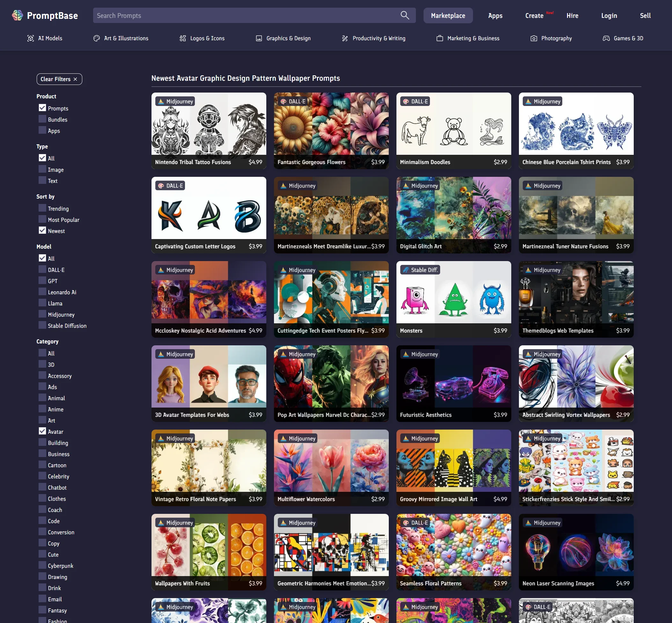Open Marketing & Business category link

(x=468, y=38)
